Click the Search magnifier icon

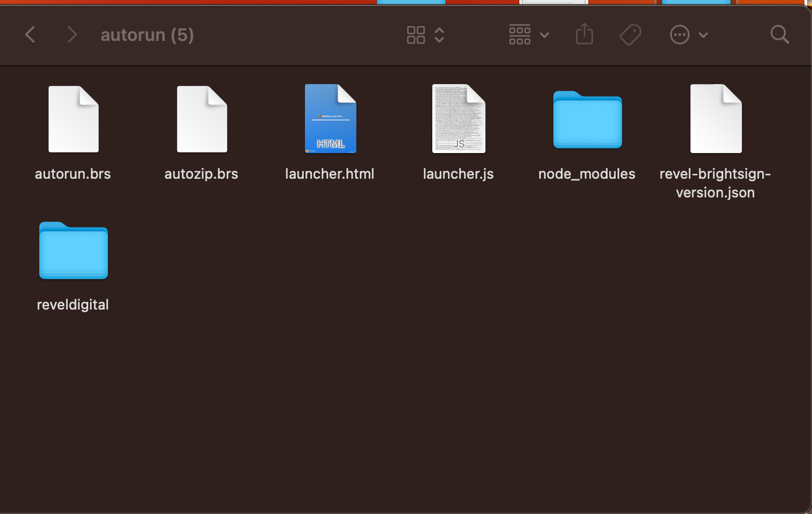click(x=779, y=35)
